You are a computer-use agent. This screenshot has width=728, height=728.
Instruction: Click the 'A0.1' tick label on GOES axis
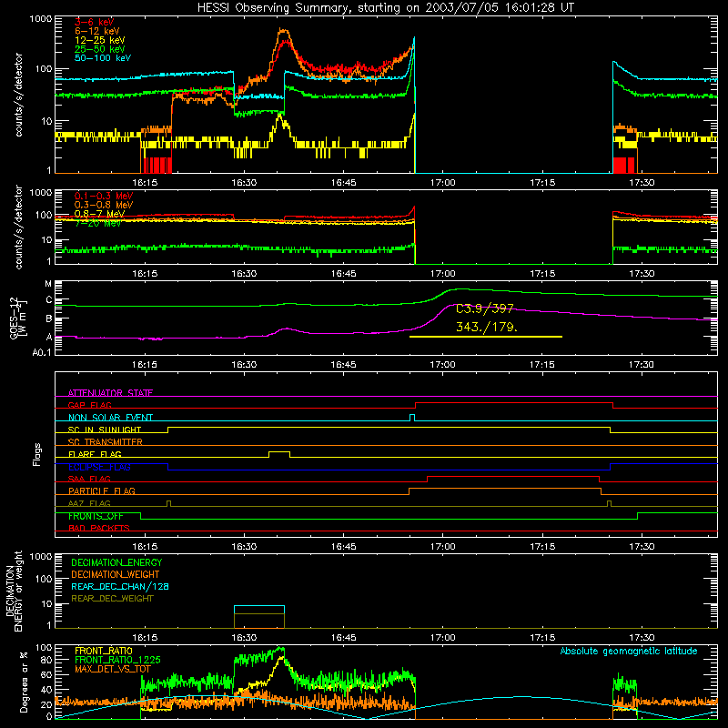pos(42,352)
